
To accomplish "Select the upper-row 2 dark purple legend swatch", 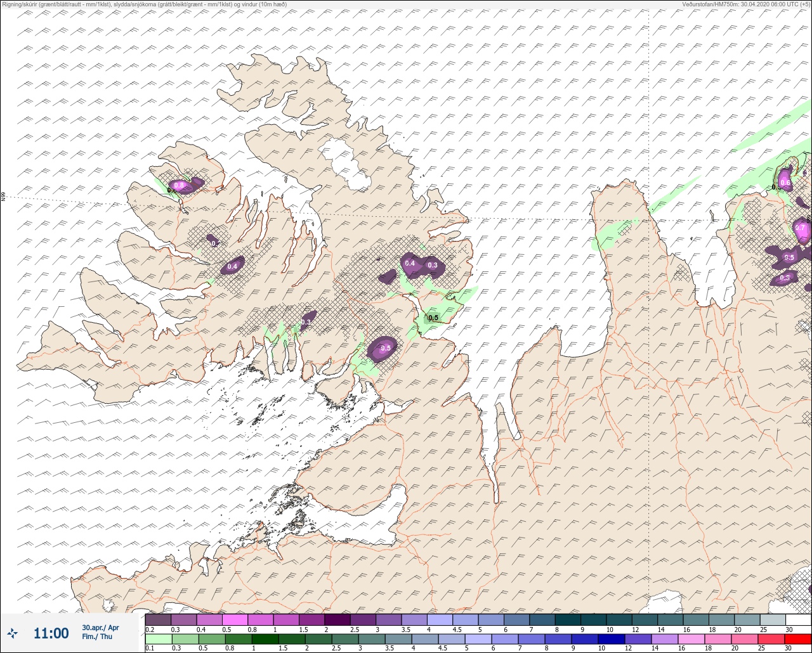I will [337, 619].
